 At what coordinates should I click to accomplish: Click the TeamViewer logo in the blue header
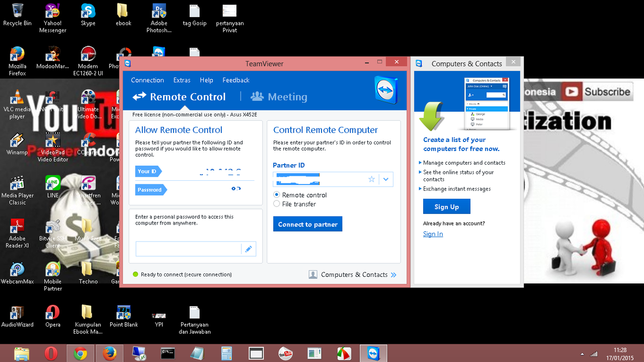pos(386,90)
